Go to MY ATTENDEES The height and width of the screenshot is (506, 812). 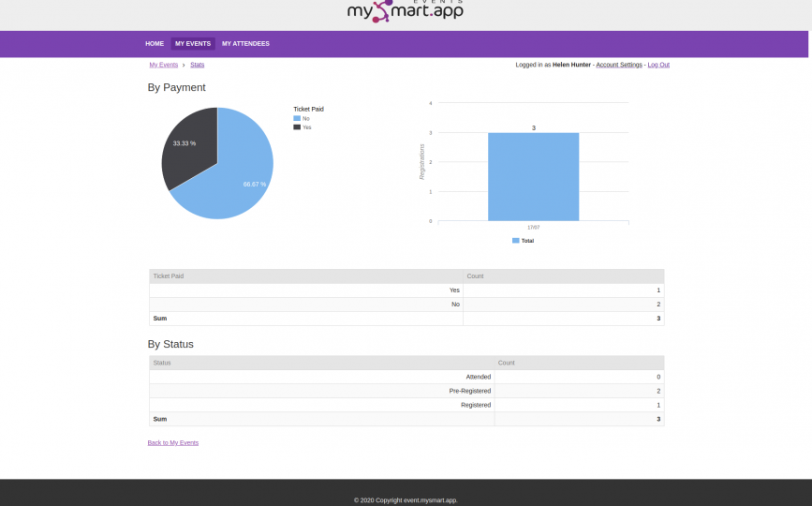point(245,44)
